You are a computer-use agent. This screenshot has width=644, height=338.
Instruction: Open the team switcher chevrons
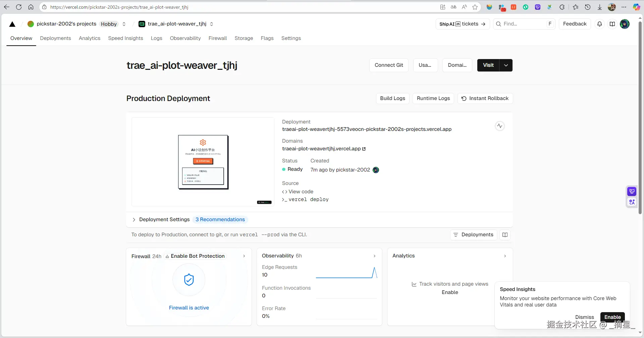coord(124,24)
